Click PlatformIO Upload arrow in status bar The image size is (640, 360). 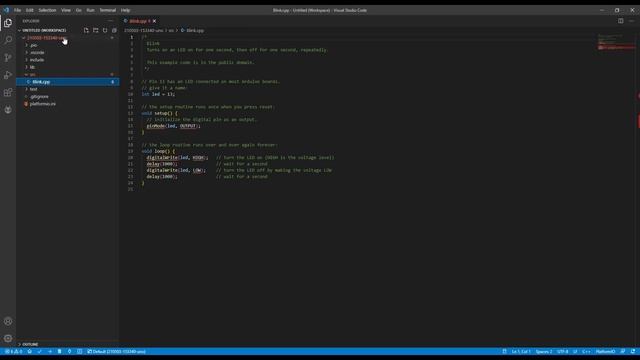49,351
